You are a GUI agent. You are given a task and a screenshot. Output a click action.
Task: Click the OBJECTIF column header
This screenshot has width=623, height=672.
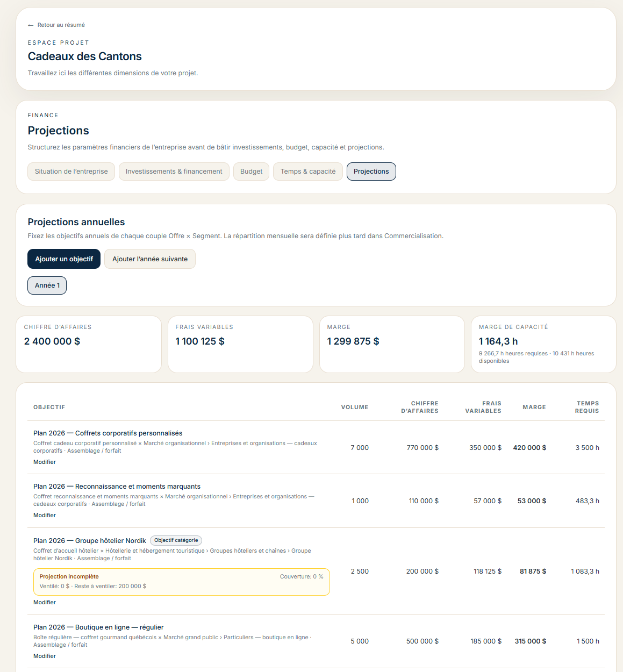click(49, 408)
